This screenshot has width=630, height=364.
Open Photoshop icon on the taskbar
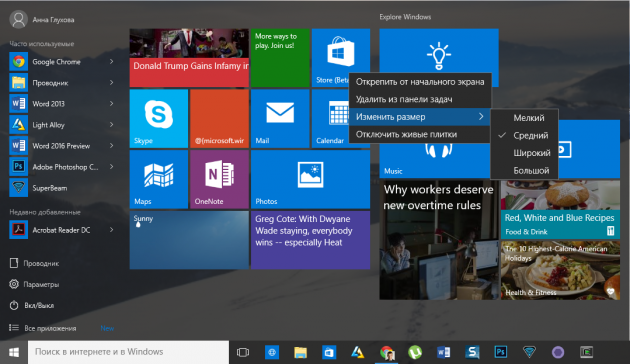[x=501, y=352]
